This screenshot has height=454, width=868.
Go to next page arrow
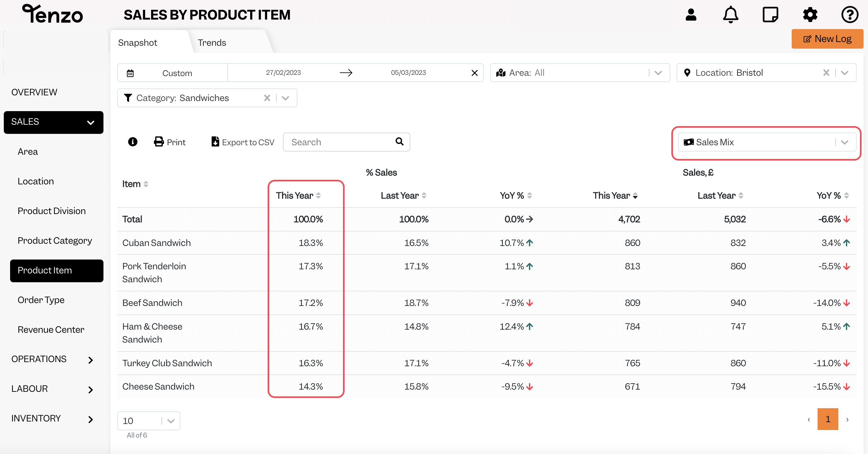point(847,419)
